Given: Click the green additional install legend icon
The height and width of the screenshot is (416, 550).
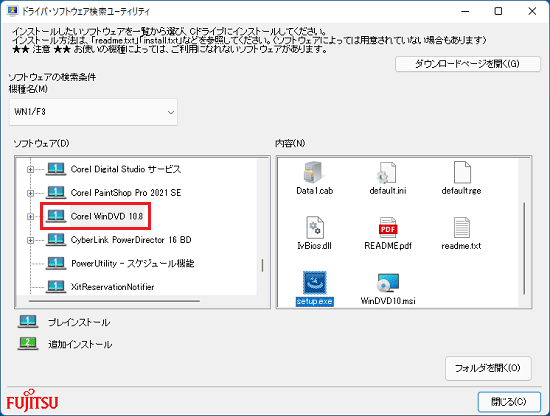Looking at the screenshot, I should [28, 344].
